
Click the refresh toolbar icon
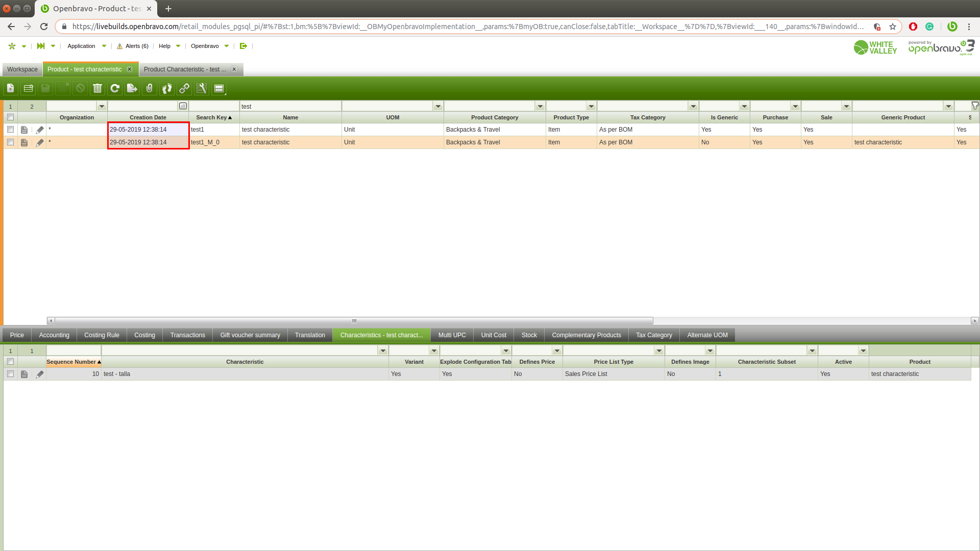tap(115, 88)
